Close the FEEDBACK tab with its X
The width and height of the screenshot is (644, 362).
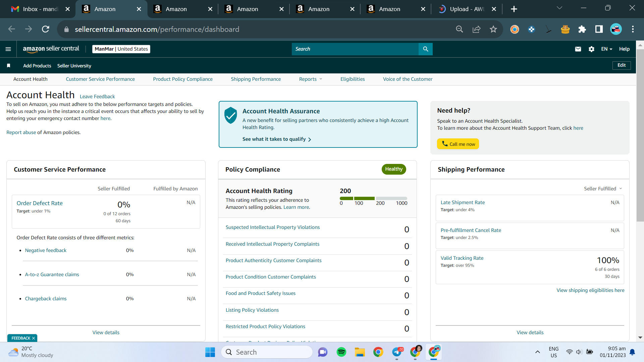click(x=34, y=338)
